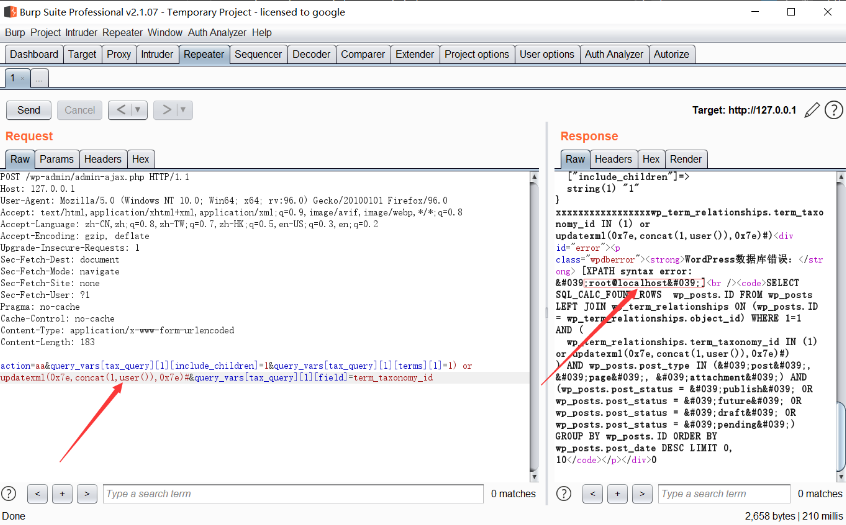Open response search help icon

563,493
